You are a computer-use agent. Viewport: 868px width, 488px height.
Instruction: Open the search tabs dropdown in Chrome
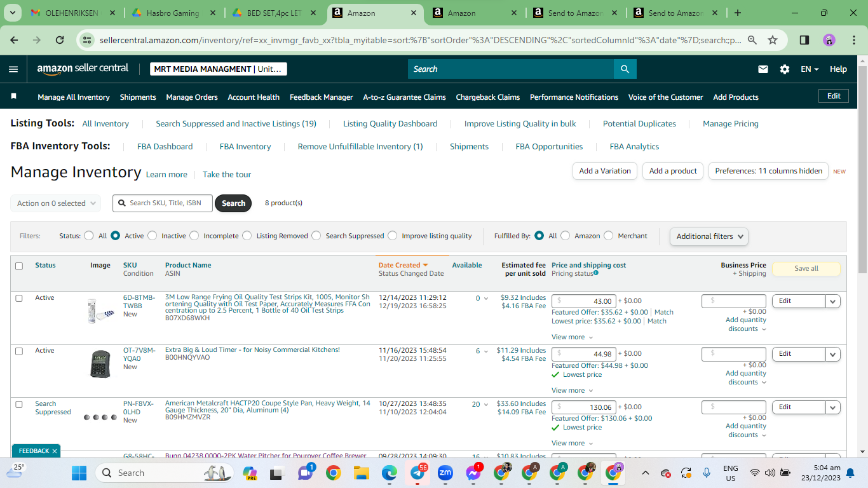(14, 13)
